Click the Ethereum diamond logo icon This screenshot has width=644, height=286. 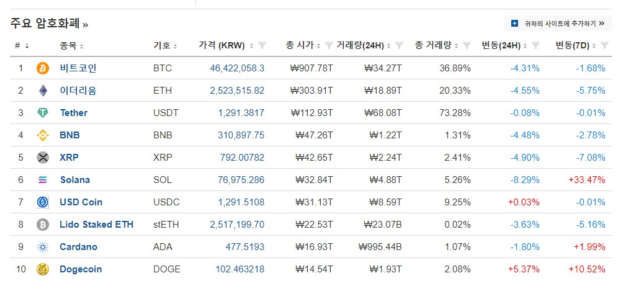point(43,91)
